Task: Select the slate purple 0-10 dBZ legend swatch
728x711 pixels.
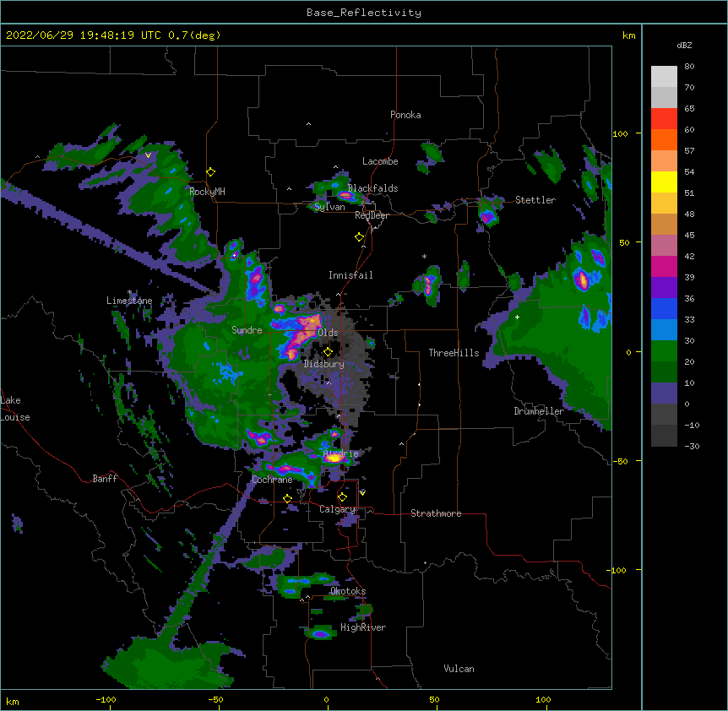Action: pyautogui.click(x=664, y=393)
